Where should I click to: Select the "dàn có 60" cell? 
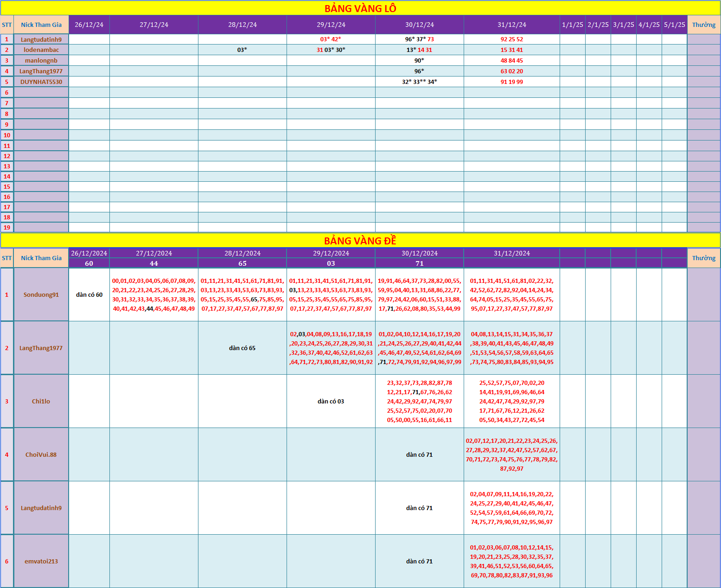point(89,295)
